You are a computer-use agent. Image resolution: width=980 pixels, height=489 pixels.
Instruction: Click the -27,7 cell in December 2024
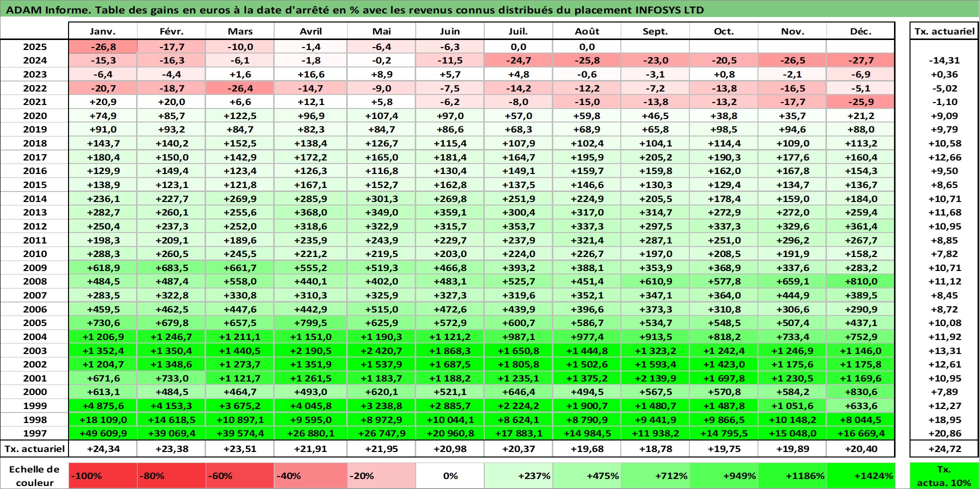860,60
